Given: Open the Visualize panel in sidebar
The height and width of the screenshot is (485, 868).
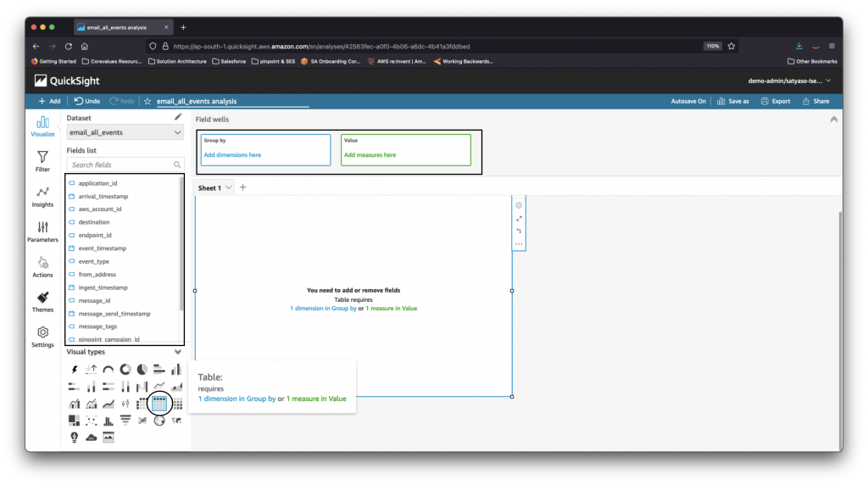Looking at the screenshot, I should (x=42, y=126).
